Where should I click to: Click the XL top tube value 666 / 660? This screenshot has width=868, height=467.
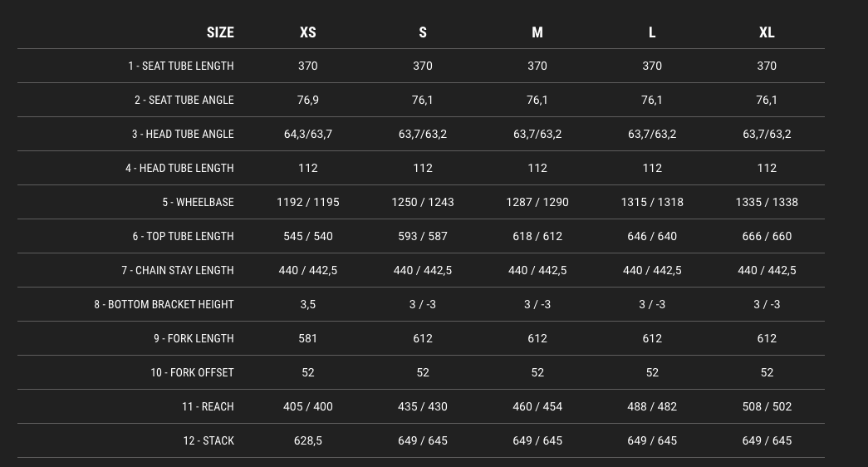(767, 237)
